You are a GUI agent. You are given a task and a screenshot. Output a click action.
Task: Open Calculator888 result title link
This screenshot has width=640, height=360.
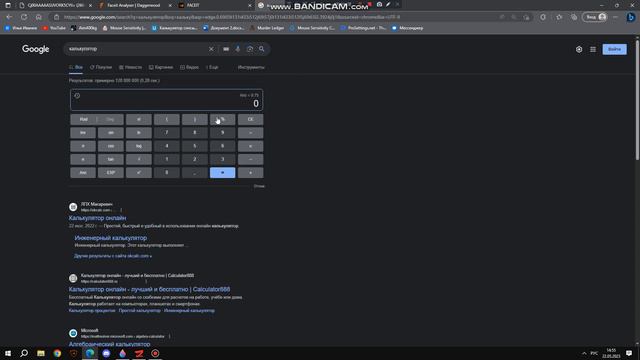coord(149,289)
